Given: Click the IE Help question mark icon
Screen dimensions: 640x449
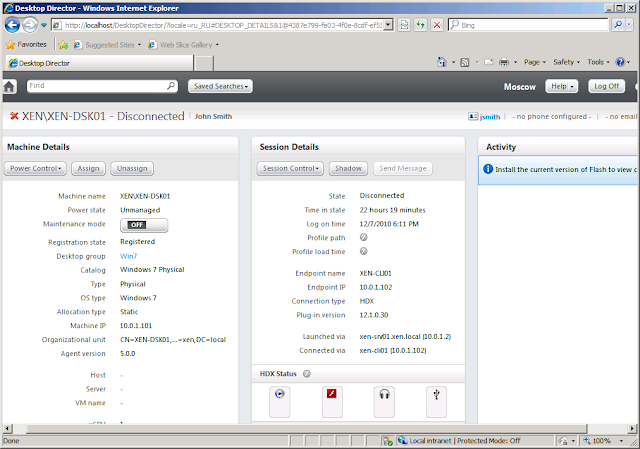Looking at the screenshot, I should [620, 62].
